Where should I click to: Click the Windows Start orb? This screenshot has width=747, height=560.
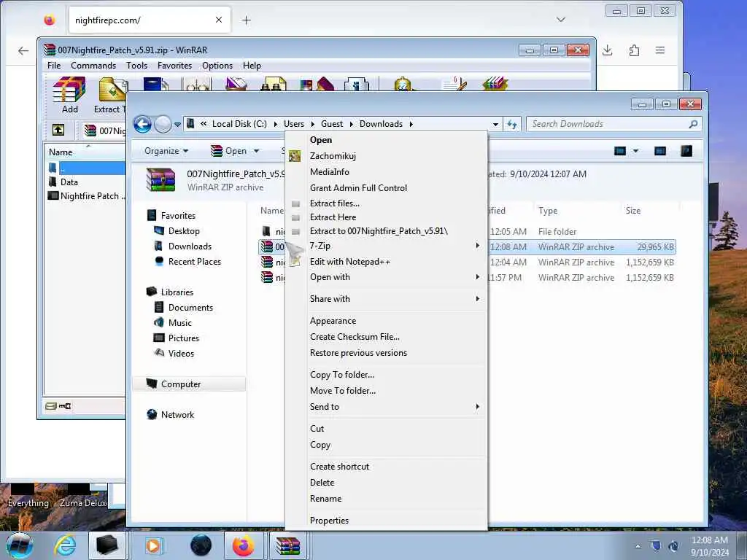[19, 545]
